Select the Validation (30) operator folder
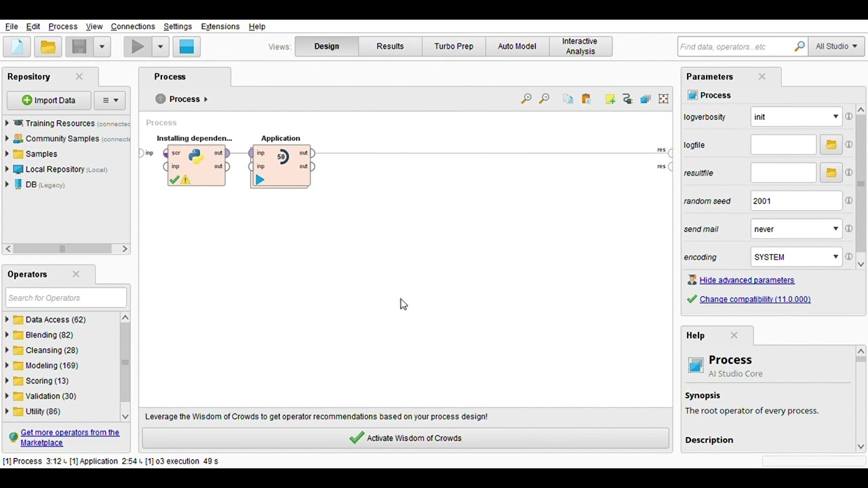The image size is (868, 488). tap(51, 396)
